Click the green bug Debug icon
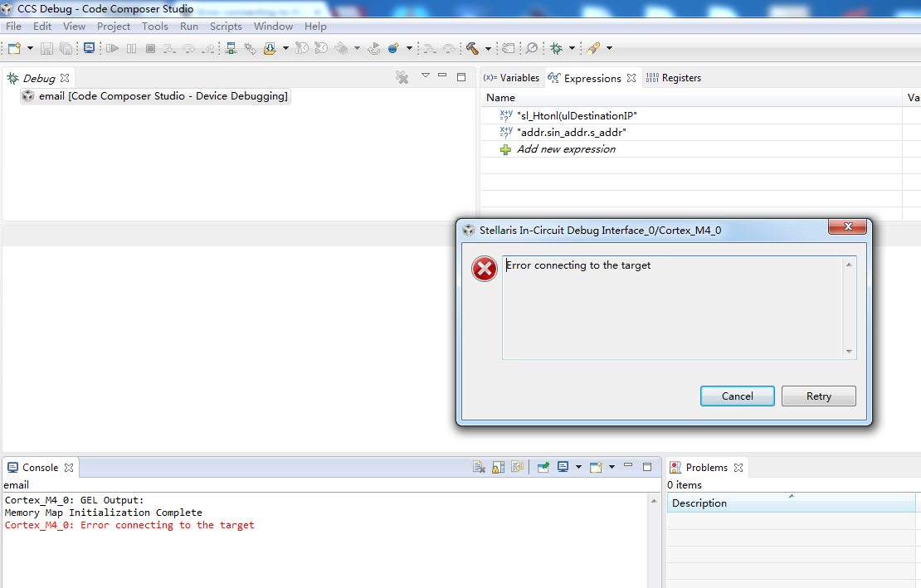Viewport: 921px width, 588px height. pos(556,48)
